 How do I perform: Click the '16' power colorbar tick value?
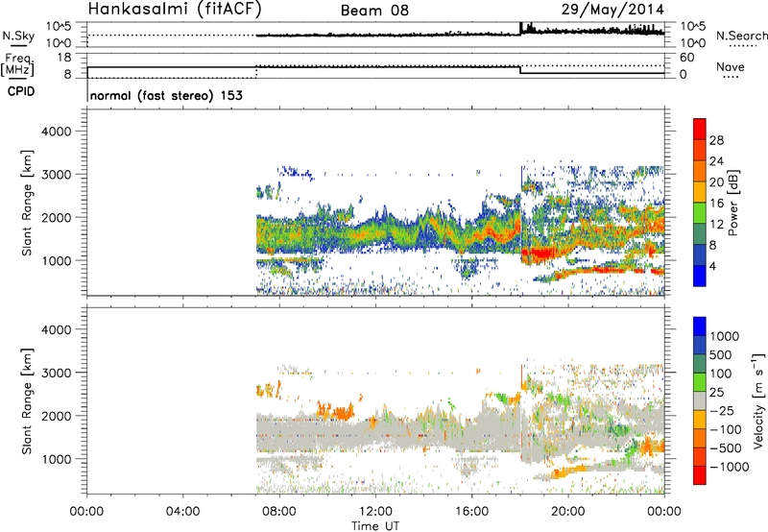716,204
